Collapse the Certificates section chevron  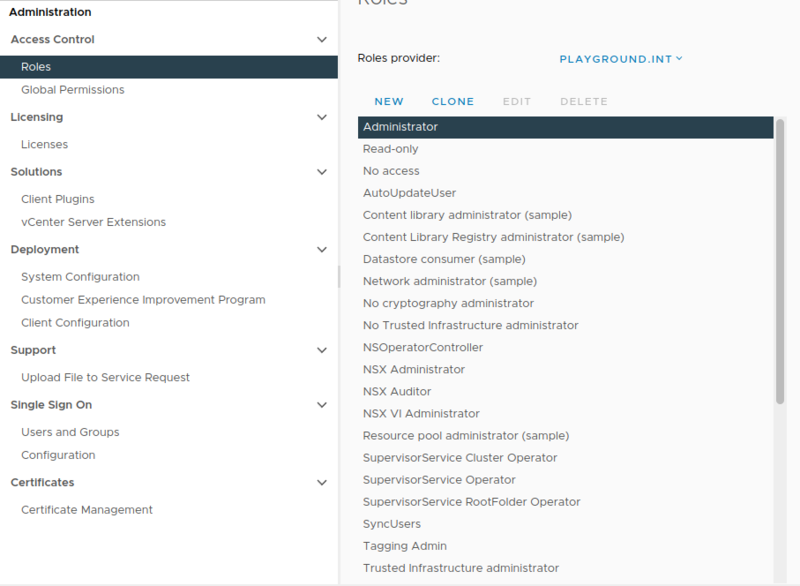coord(321,483)
